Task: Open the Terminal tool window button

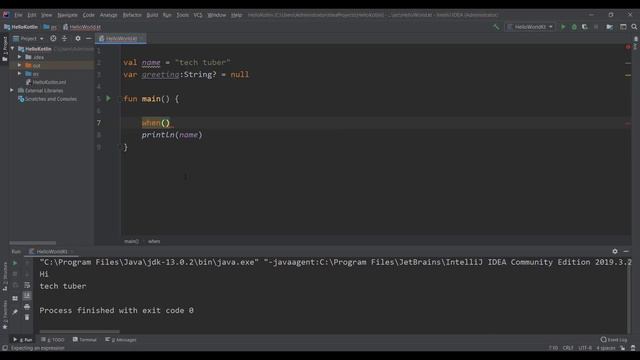Action: (x=84, y=340)
